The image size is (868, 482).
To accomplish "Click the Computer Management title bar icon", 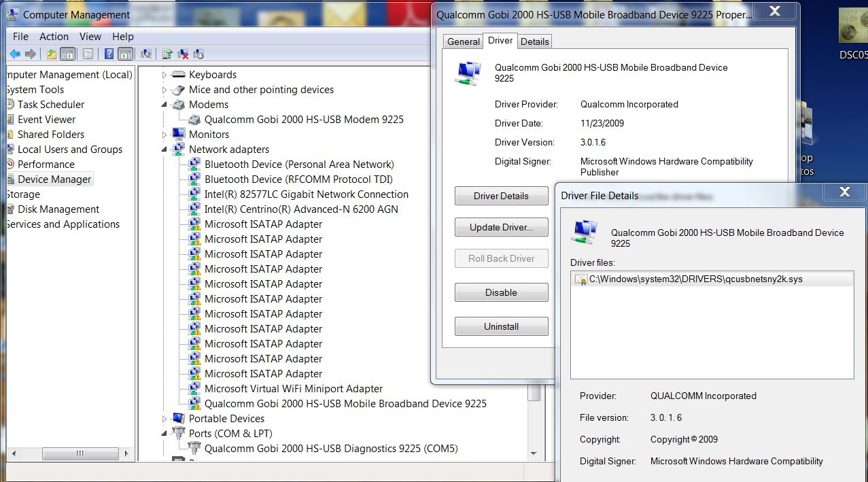I will click(x=14, y=15).
